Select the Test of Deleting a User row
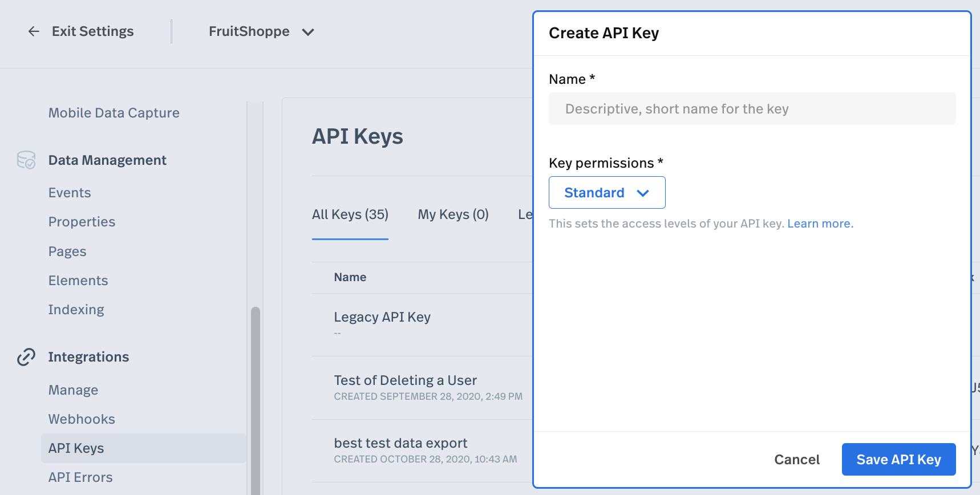 (x=422, y=388)
